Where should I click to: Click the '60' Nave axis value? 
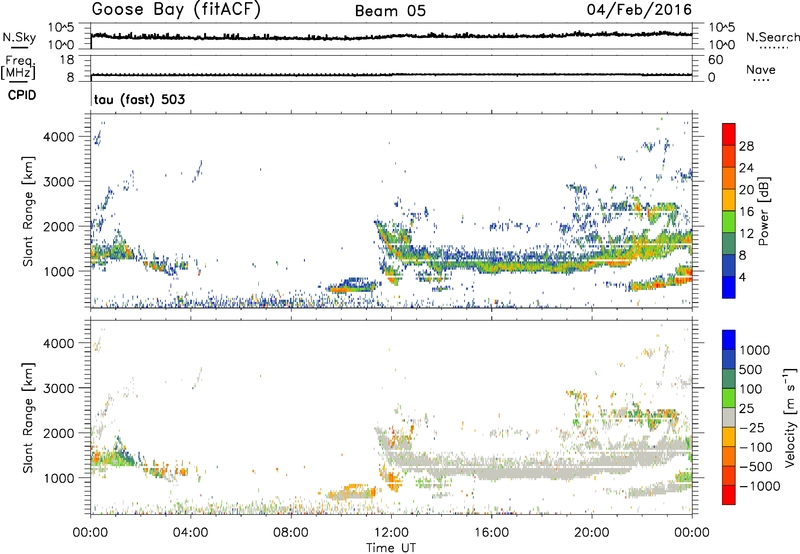[715, 60]
